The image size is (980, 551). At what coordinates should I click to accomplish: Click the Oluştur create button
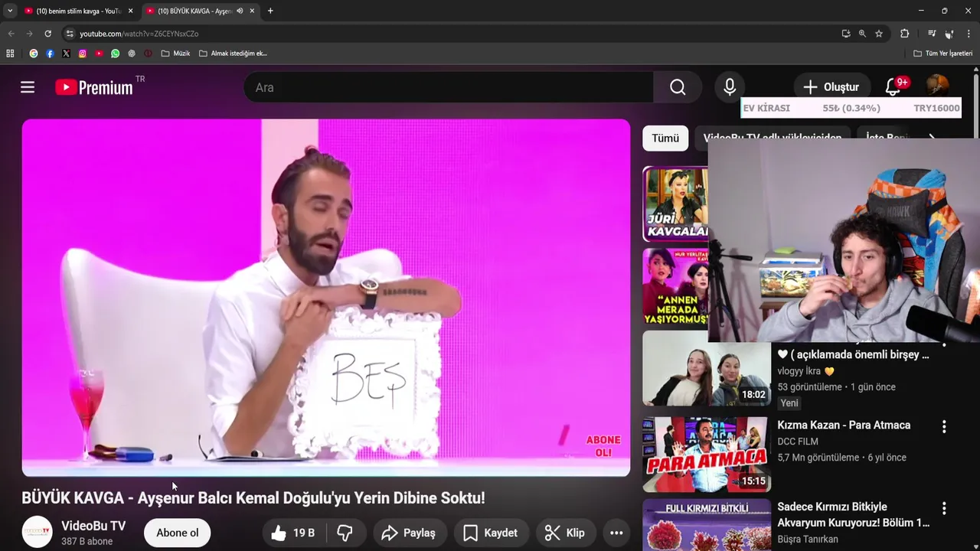(x=831, y=87)
